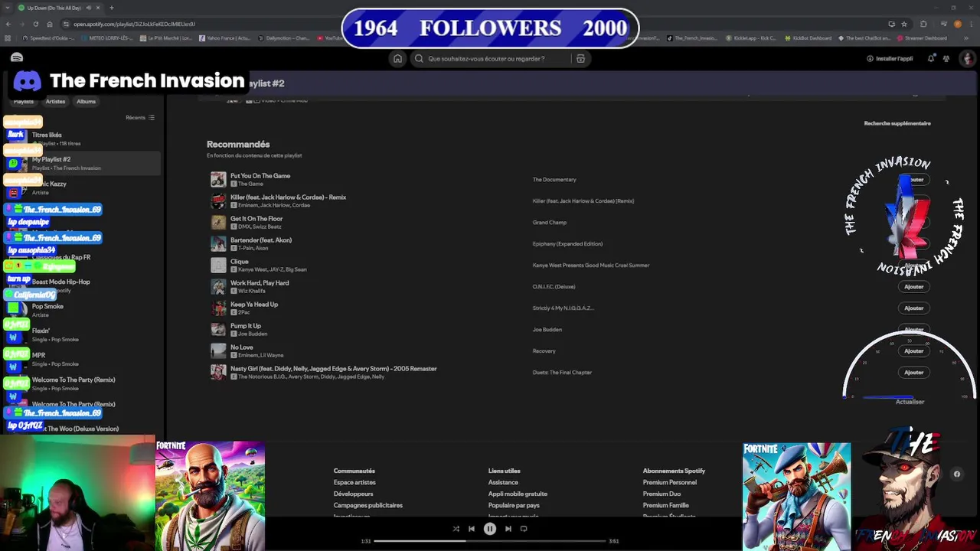Viewport: 980px width, 551px height.
Task: Open the Browse icon beside the search field
Action: [x=580, y=58]
